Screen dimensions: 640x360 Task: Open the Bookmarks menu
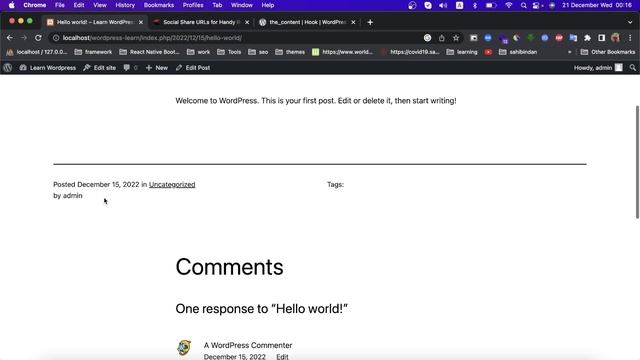(x=159, y=5)
